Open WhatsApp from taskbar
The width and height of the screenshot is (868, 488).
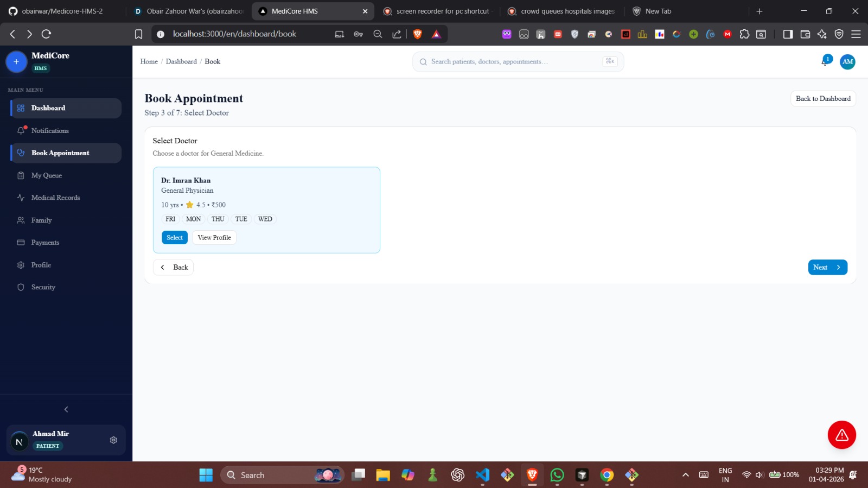tap(557, 476)
